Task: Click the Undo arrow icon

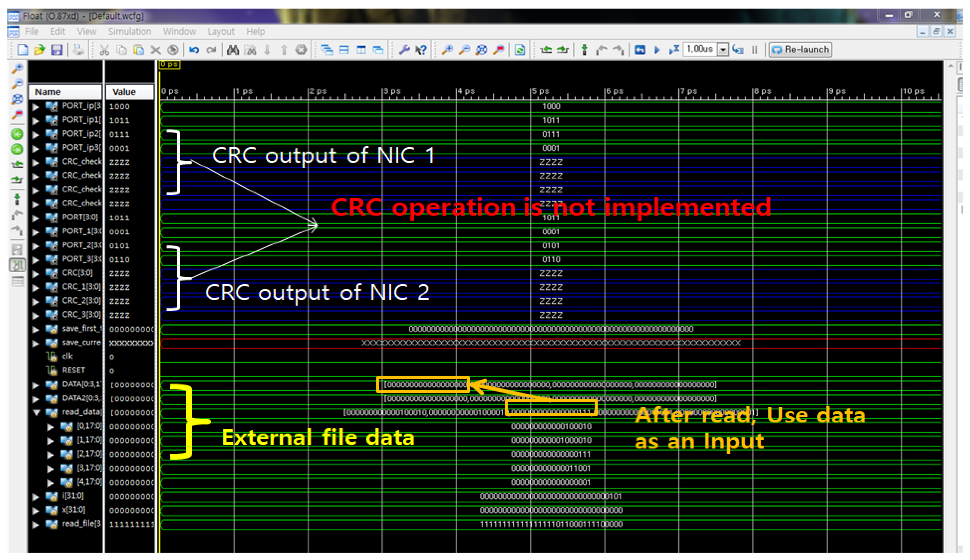Action: 194,50
